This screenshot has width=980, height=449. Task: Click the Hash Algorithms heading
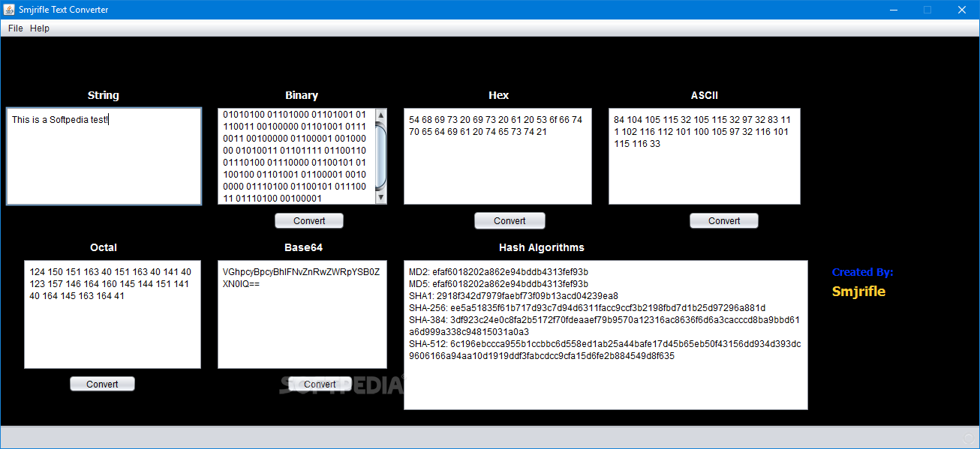(542, 247)
